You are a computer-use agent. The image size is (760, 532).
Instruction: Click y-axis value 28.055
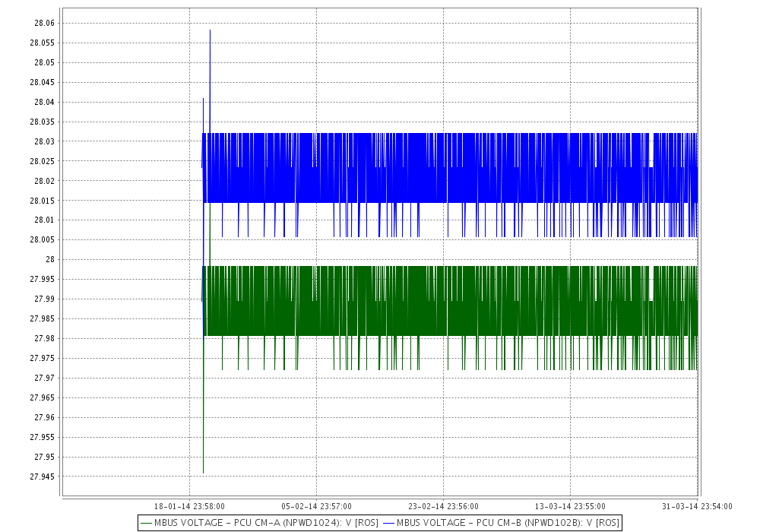tap(43, 43)
